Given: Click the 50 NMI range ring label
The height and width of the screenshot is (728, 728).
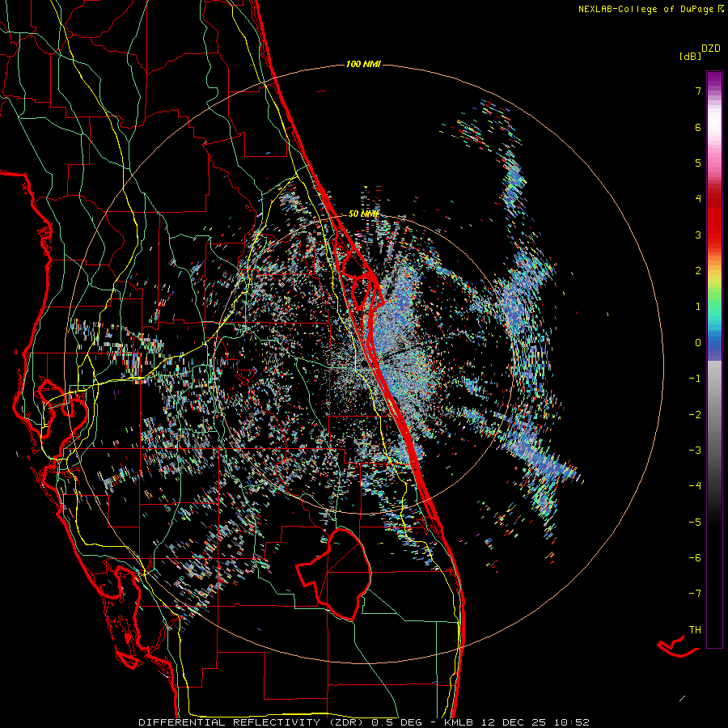Looking at the screenshot, I should pyautogui.click(x=363, y=214).
